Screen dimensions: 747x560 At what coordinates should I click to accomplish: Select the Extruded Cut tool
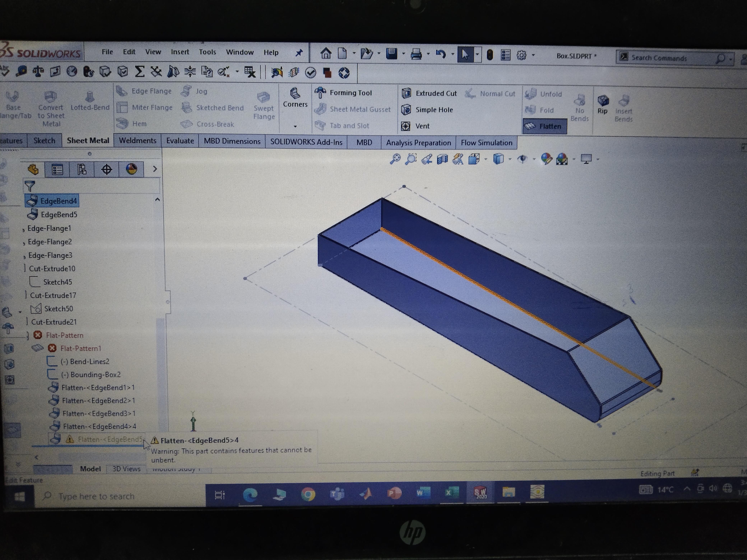(429, 93)
